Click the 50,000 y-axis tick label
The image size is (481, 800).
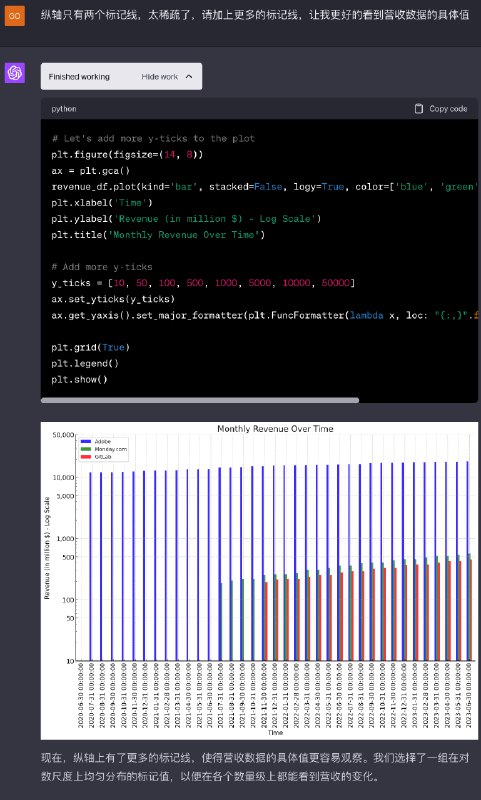[63, 435]
